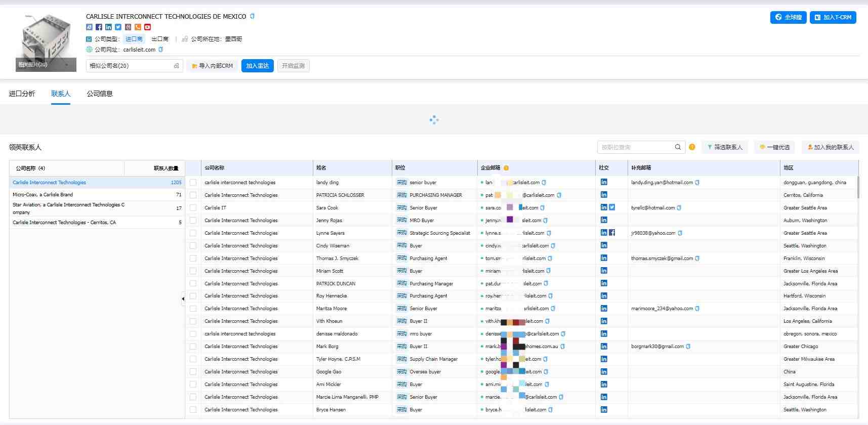The image size is (868, 425).
Task: Tick the checkbox for Cindy Wiseman
Action: [x=193, y=245]
